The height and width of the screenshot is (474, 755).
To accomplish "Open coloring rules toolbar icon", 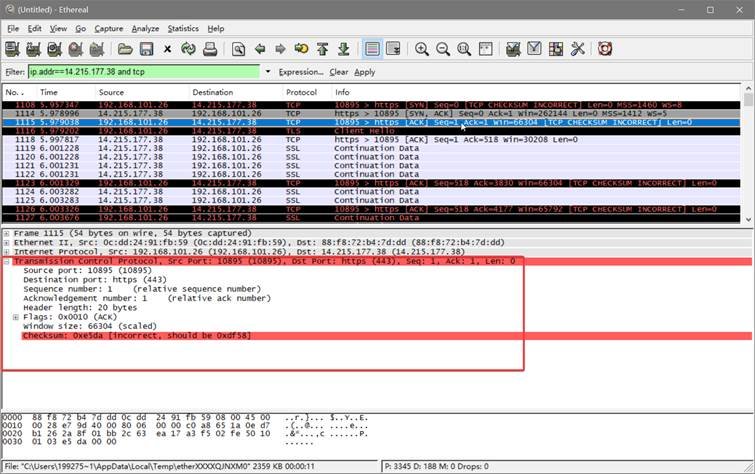I will (556, 49).
